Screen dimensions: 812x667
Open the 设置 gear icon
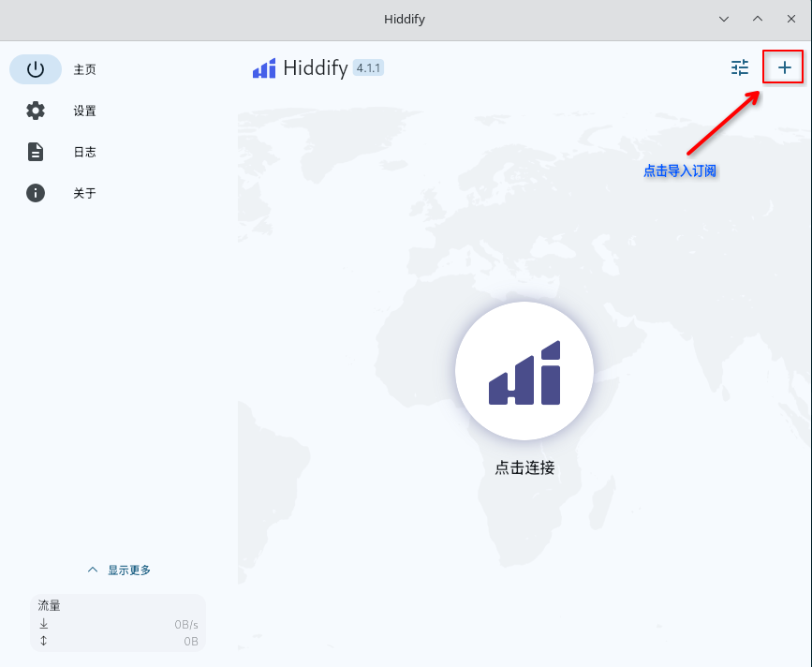36,111
